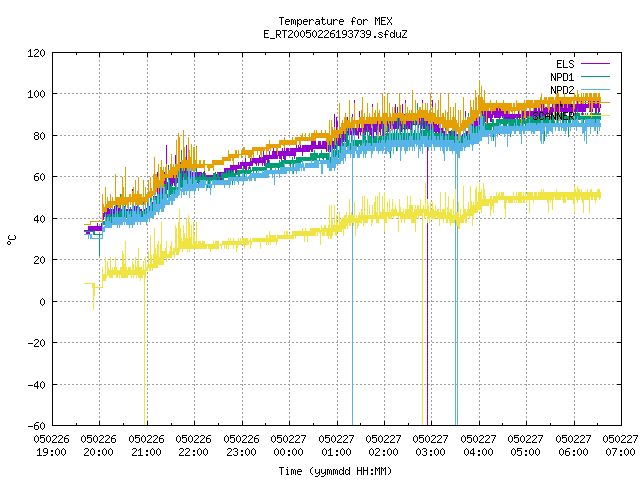Click the y-axis tick value -60
Screen dimensions: 640x480
click(36, 426)
